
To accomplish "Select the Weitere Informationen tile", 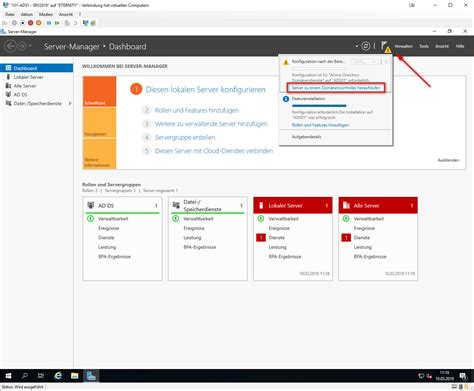I will (x=100, y=154).
